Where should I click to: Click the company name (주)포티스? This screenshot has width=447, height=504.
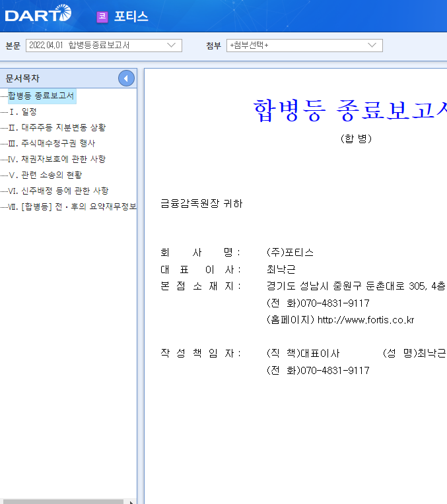pyautogui.click(x=290, y=253)
